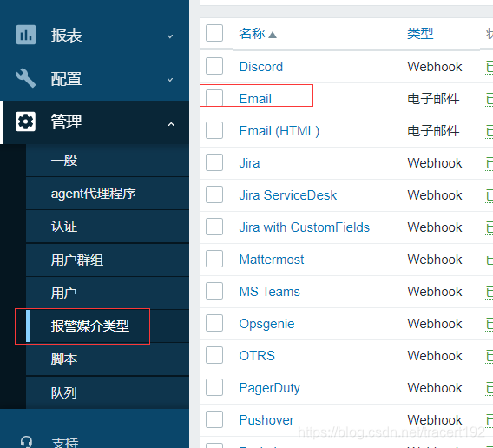Click the Webhook type in Discord row
The width and height of the screenshot is (493, 448).
435,67
